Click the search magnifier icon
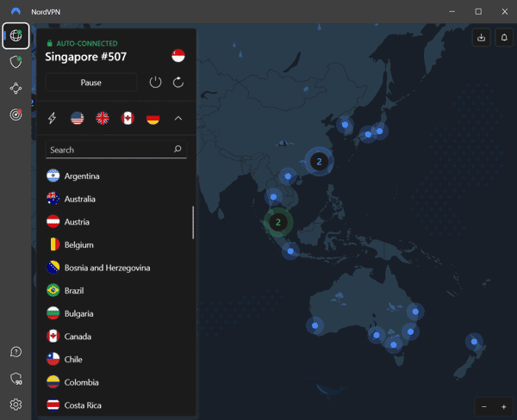Screen dimensions: 517x420 pos(178,149)
